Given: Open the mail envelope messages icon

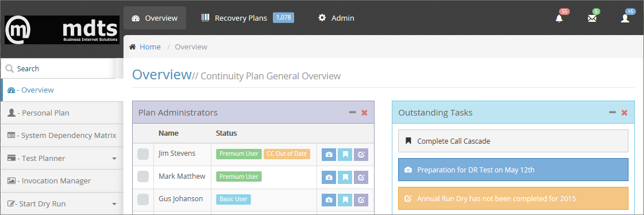Looking at the screenshot, I should (x=592, y=18).
